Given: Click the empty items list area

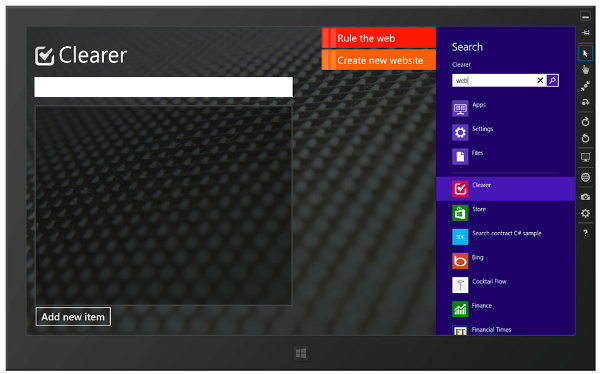Looking at the screenshot, I should pyautogui.click(x=163, y=206).
